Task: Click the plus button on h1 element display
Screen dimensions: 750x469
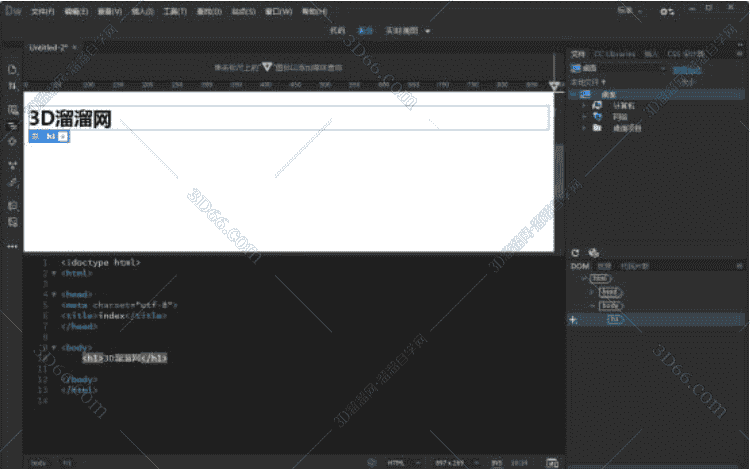Action: (63, 136)
